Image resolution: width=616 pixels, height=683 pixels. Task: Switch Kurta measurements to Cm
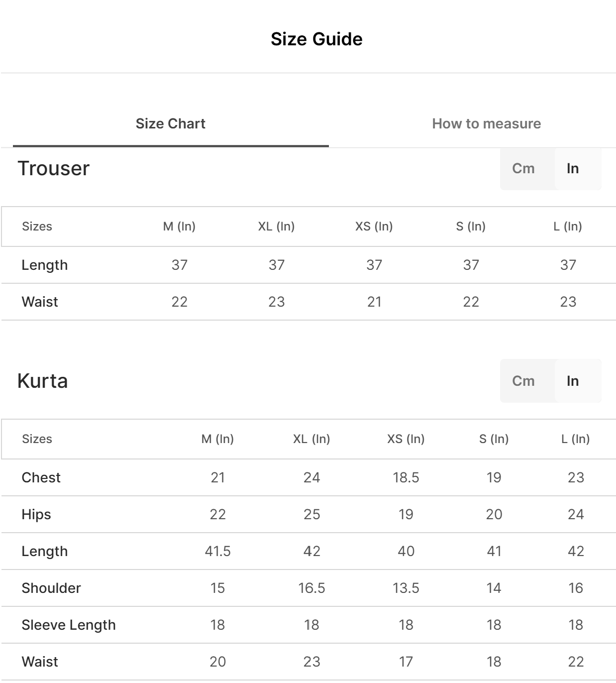click(523, 381)
